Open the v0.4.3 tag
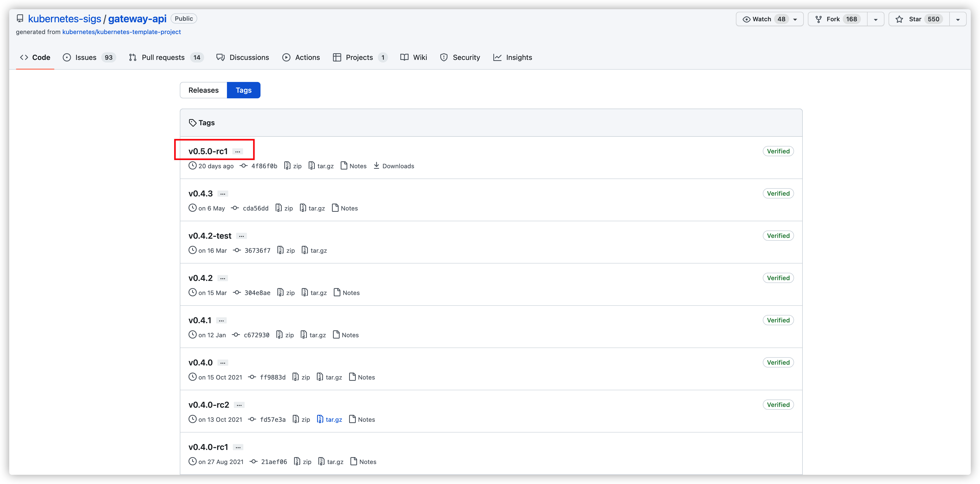Screen dimensions: 980x484 click(x=201, y=194)
